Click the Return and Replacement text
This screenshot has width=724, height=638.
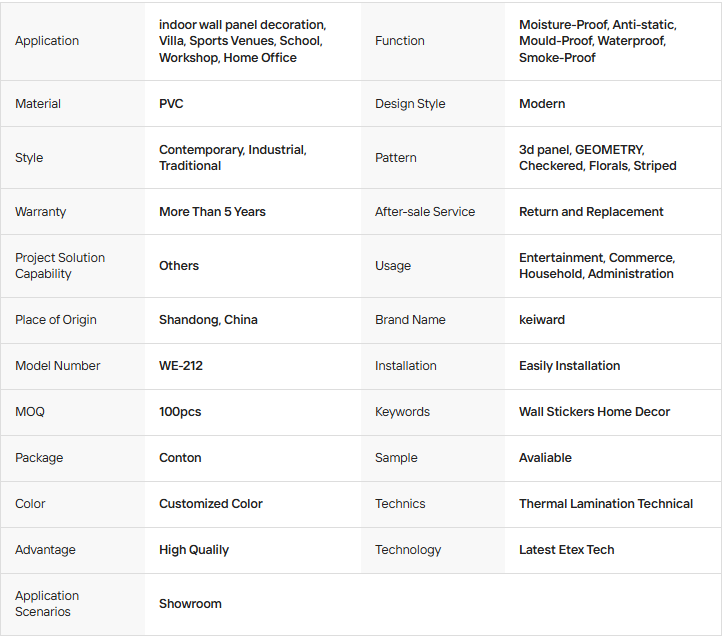[x=591, y=212]
